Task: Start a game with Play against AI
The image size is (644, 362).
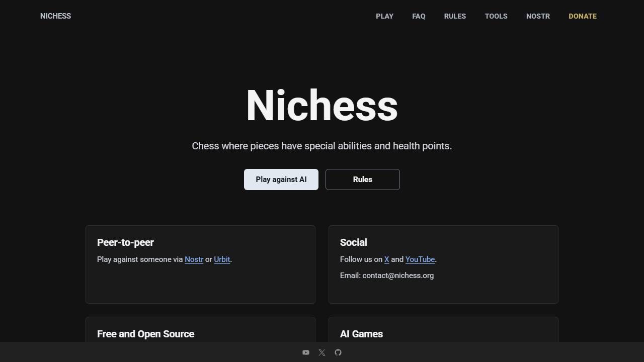Action: 281,179
